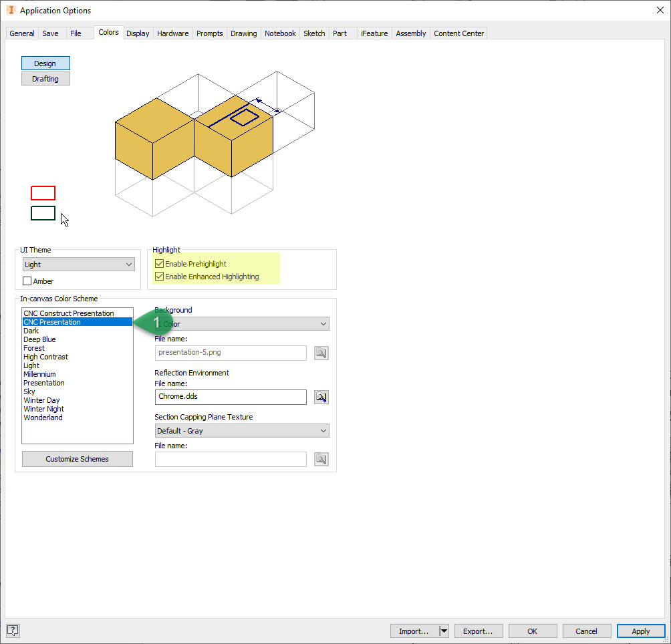The width and height of the screenshot is (671, 644).
Task: Export the application options
Action: (479, 631)
